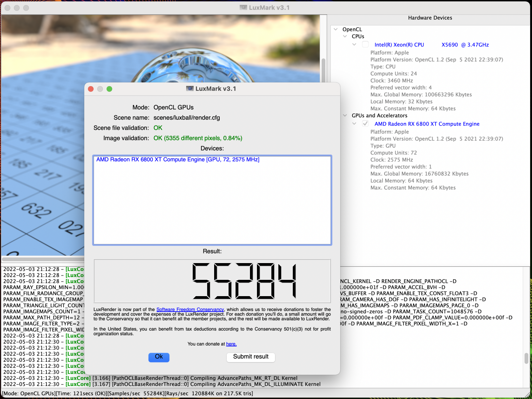Collapse the CPUs tree node

coord(345,36)
